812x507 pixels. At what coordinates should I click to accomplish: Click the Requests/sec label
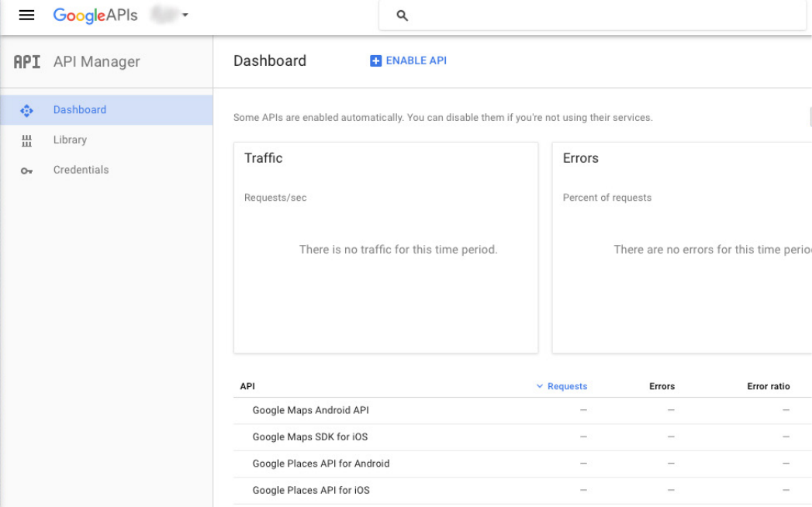coord(275,198)
